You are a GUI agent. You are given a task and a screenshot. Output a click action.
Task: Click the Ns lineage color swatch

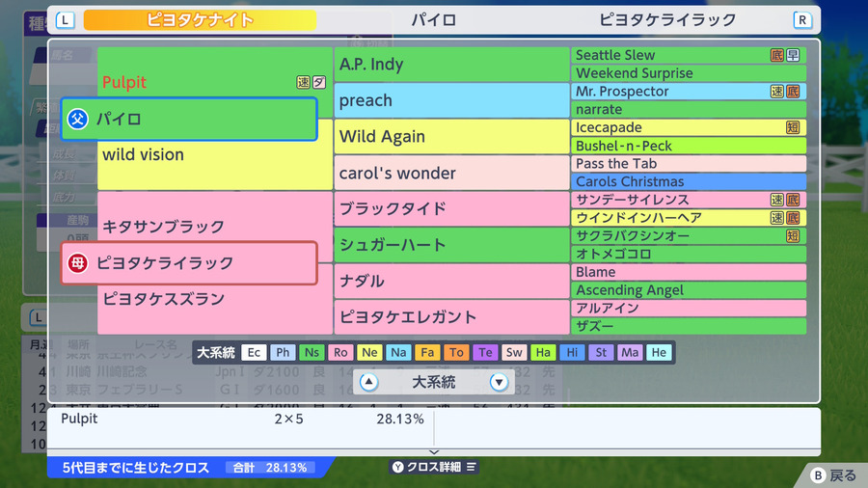[x=312, y=352]
